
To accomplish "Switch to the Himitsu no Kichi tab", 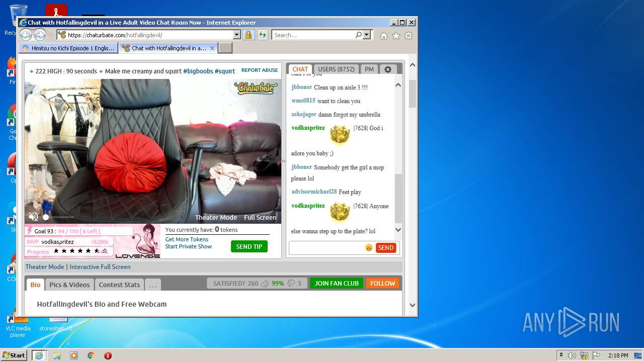I will pos(68,48).
